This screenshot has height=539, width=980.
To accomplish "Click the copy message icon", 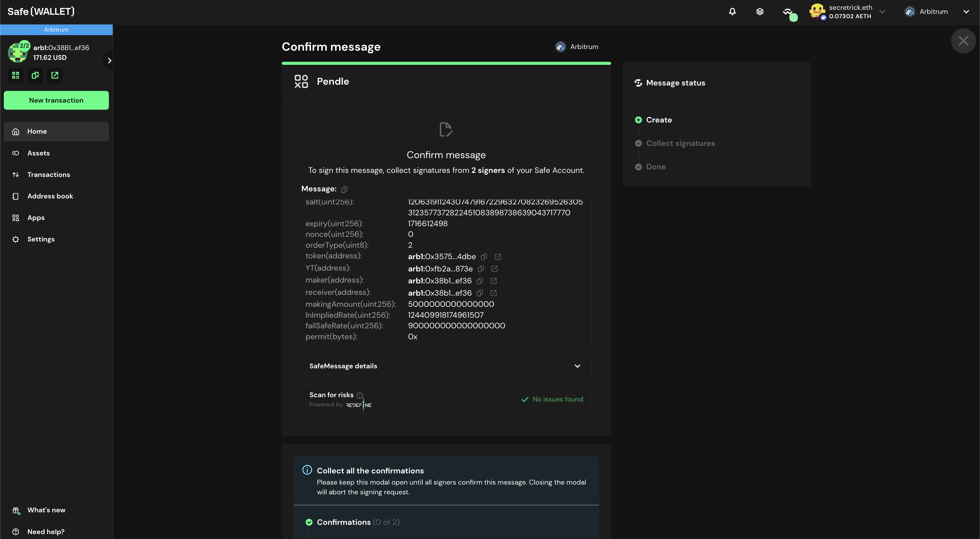I will (344, 189).
